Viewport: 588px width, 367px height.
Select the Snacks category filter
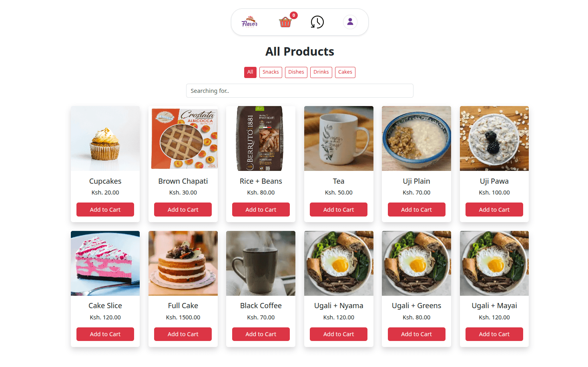tap(271, 72)
